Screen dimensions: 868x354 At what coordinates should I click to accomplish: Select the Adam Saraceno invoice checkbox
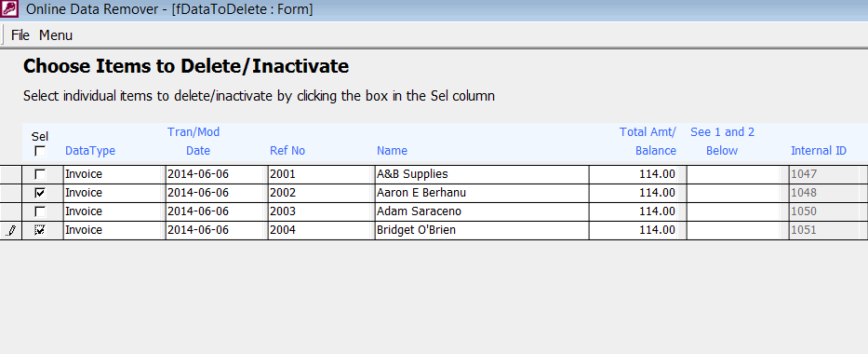[40, 211]
